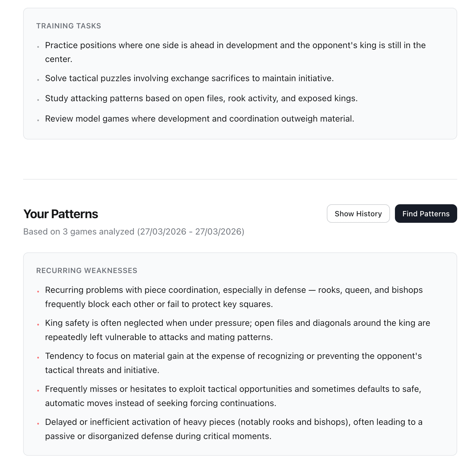Click the gray bullet beside exchange sacrifice task
Viewport: 476px width, 465px height.
point(38,80)
